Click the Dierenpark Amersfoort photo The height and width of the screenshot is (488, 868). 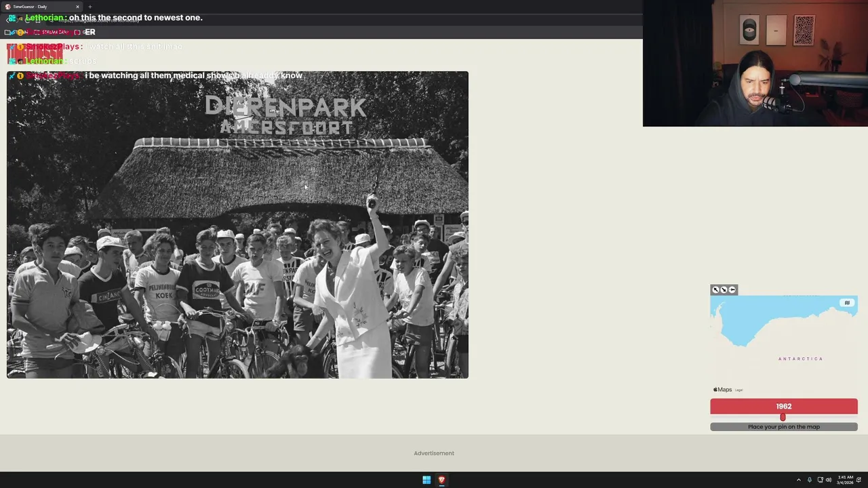[237, 224]
